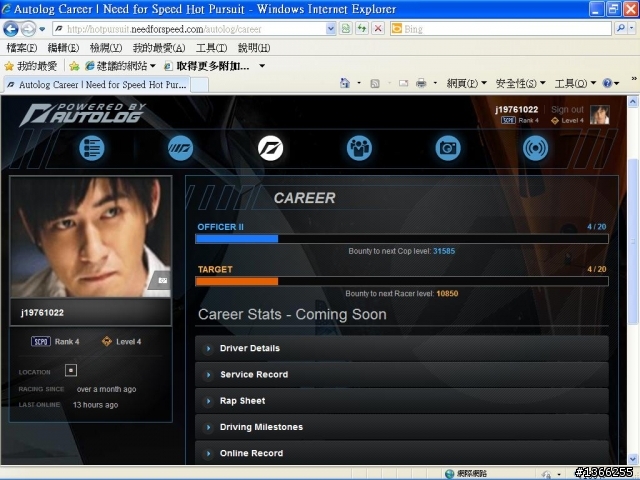The width and height of the screenshot is (640, 480).
Task: Open the address bar history dropdown
Action: pos(331,29)
